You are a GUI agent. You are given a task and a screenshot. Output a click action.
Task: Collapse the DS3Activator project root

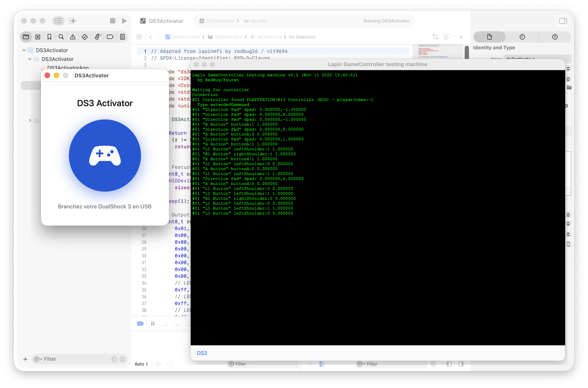24,50
